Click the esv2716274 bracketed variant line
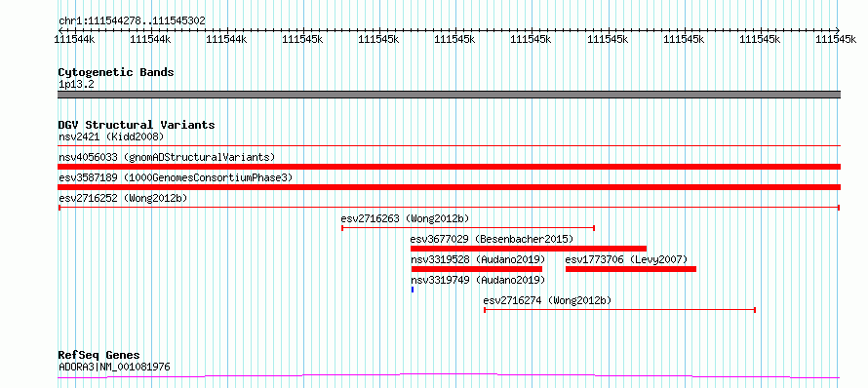This screenshot has width=868, height=388. click(x=619, y=310)
